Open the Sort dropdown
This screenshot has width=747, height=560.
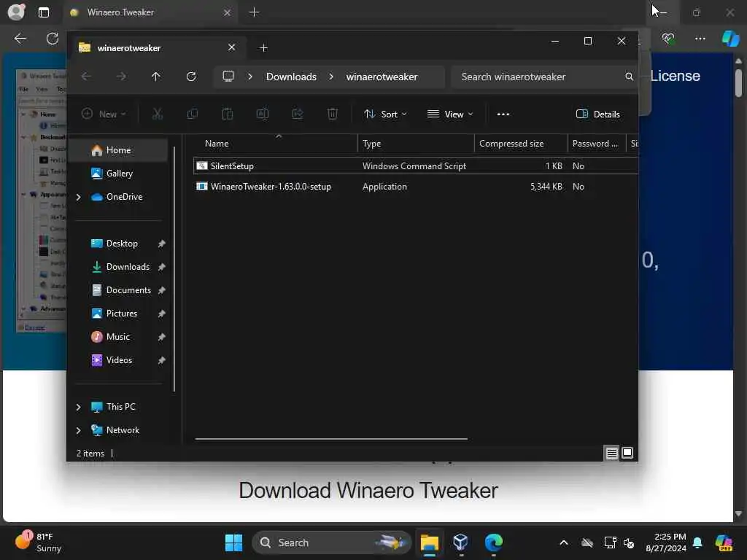coord(385,114)
